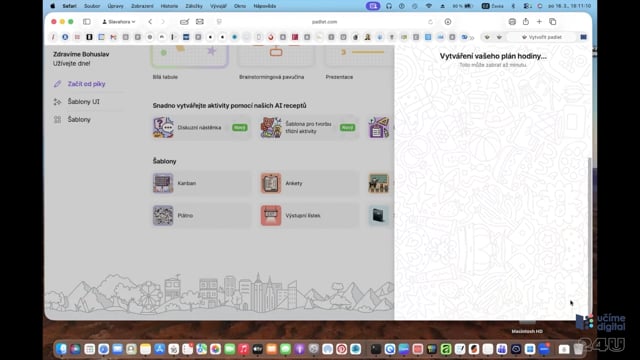Click the Kanban template icon
Viewport: 640px width, 360px height.
163,183
